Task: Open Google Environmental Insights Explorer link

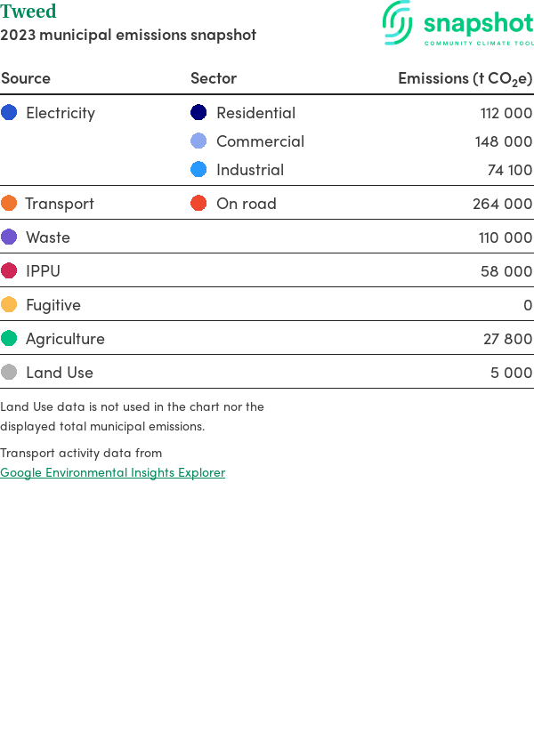Action: [x=112, y=472]
